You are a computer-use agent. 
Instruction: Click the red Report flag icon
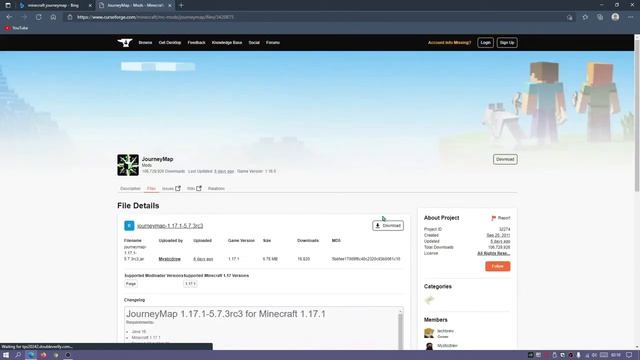coord(493,218)
